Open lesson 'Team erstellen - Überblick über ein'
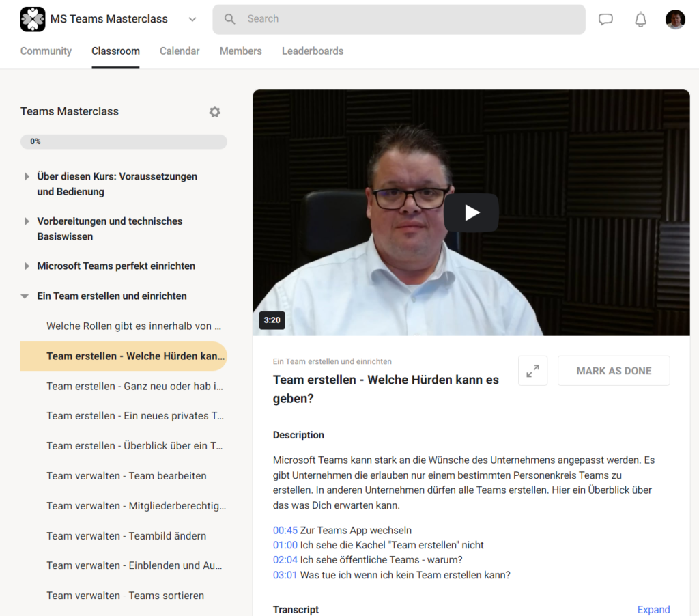Viewport: 699px width, 616px height. click(x=134, y=445)
